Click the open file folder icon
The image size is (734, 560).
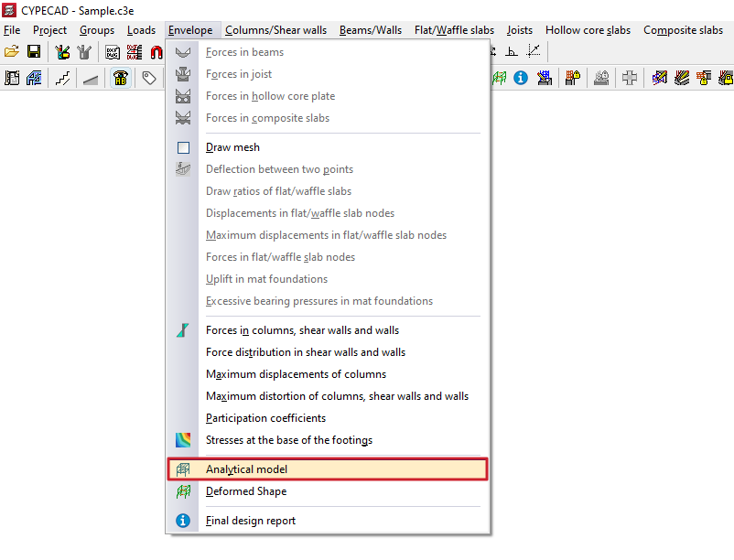click(12, 51)
